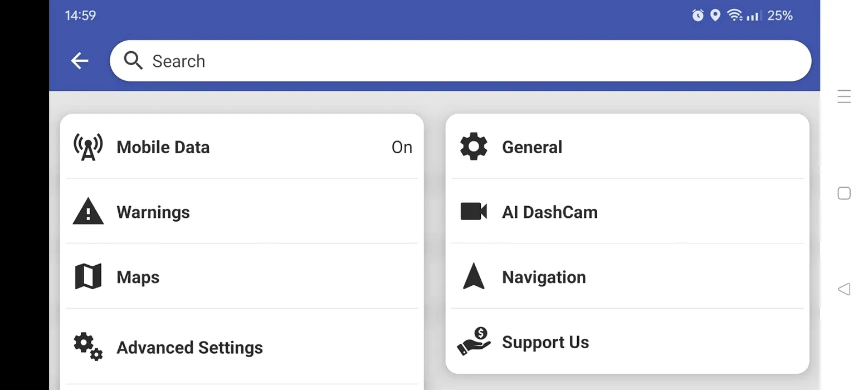The height and width of the screenshot is (390, 868).
Task: Tap the Android recent apps button
Action: pyautogui.click(x=844, y=96)
